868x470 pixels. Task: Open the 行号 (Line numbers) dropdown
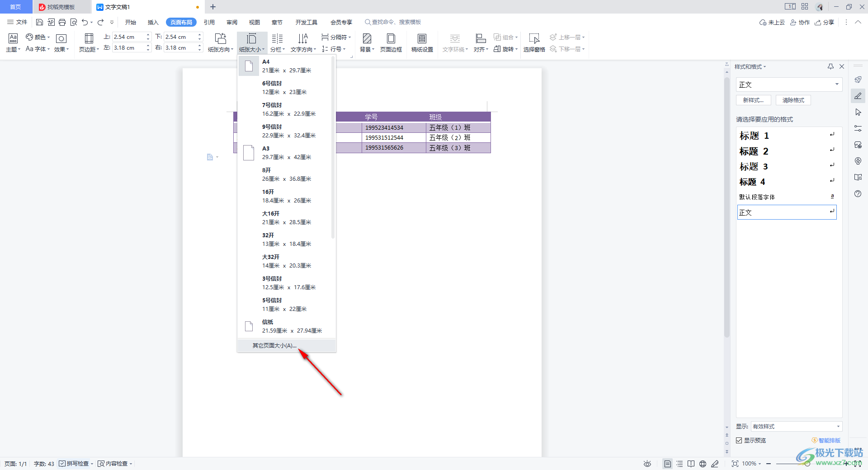[334, 49]
